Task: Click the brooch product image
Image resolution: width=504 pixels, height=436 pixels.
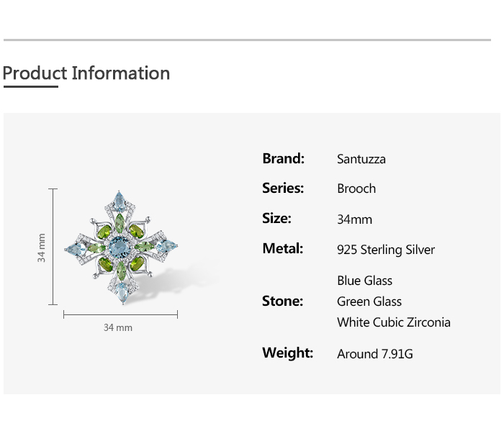Action: (x=121, y=247)
